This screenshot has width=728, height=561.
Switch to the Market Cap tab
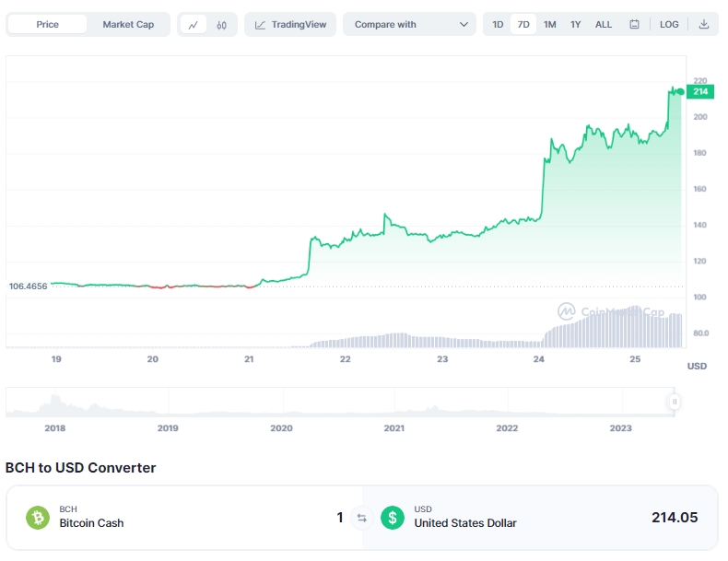128,25
